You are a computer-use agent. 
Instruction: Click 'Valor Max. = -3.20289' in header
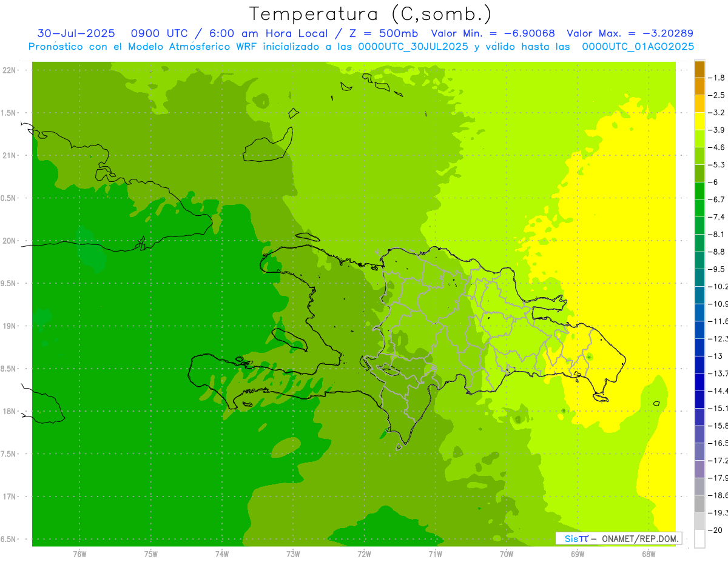click(630, 33)
